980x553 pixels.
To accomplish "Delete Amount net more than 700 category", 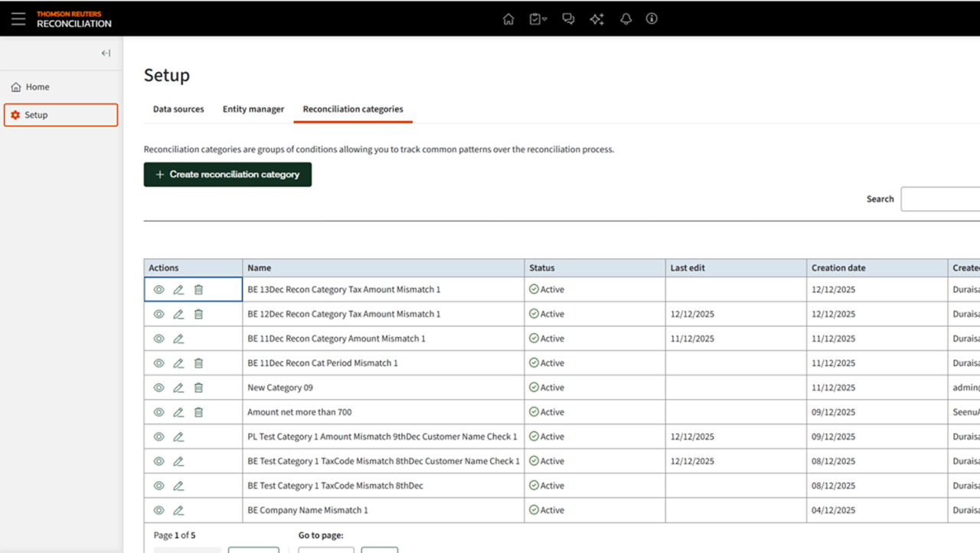I will 198,412.
